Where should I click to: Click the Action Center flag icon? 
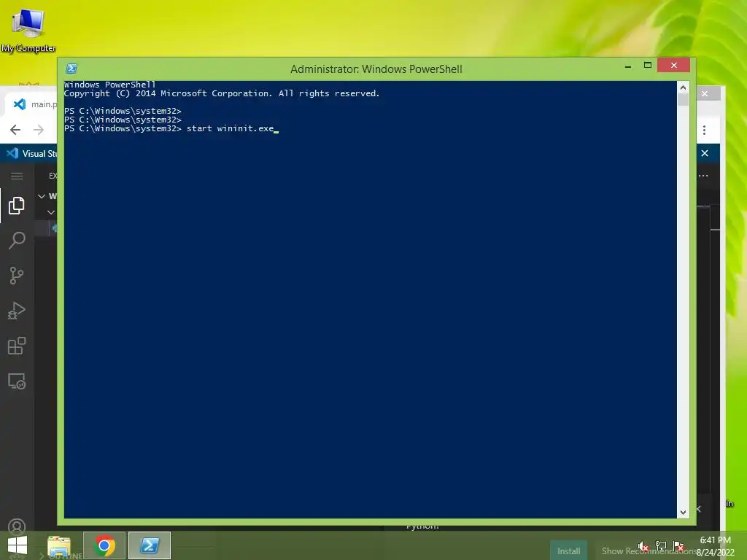(x=679, y=546)
